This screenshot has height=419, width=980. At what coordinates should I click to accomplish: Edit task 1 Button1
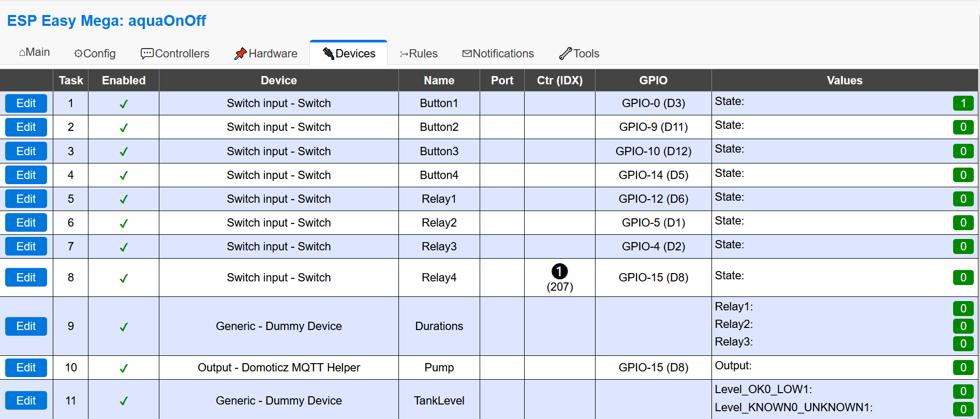pos(26,103)
